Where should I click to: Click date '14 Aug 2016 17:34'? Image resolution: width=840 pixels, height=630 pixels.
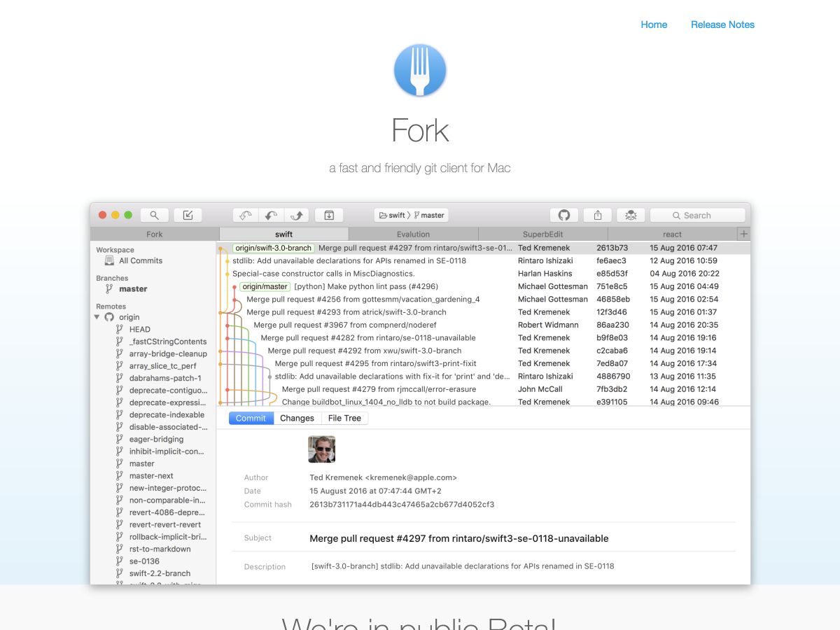[x=683, y=363]
